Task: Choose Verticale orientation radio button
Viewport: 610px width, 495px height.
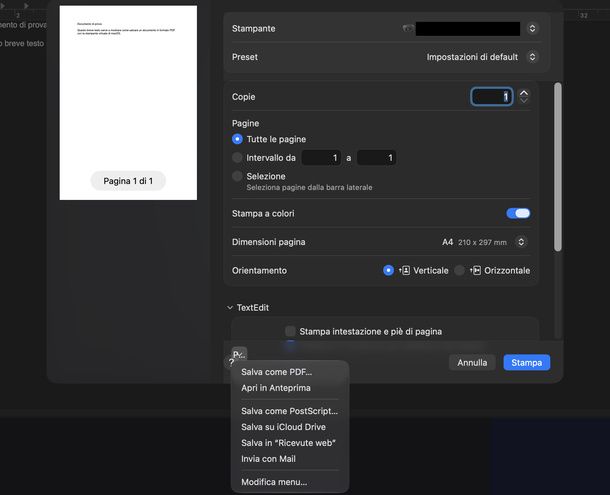Action: tap(388, 270)
